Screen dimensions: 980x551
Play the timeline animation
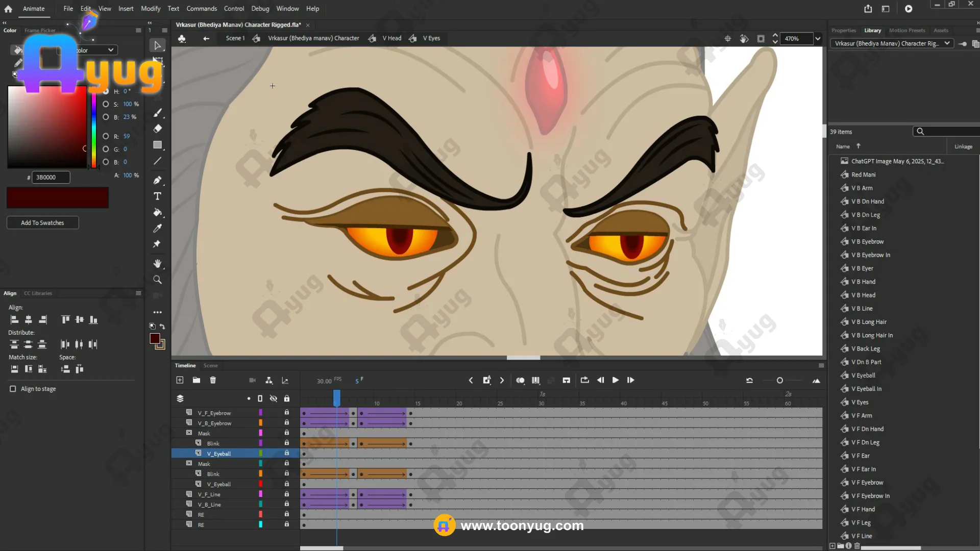coord(616,380)
